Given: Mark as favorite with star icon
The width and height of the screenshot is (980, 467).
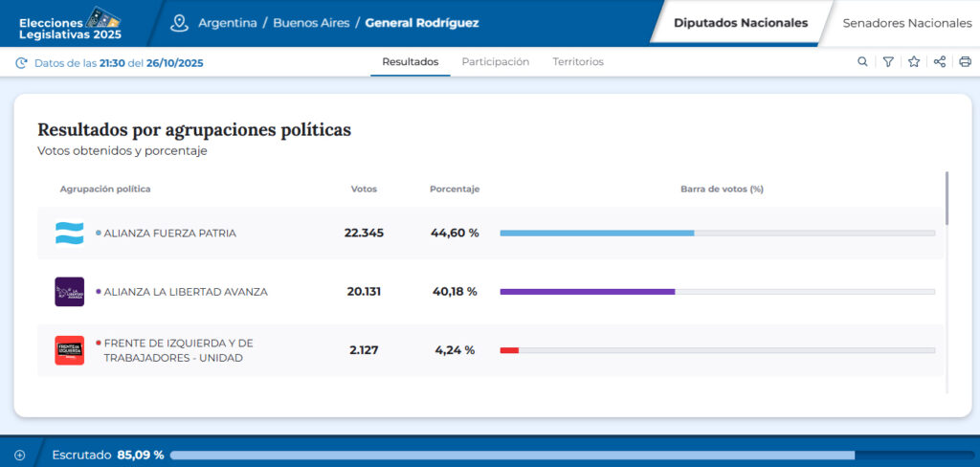Looking at the screenshot, I should tap(914, 62).
